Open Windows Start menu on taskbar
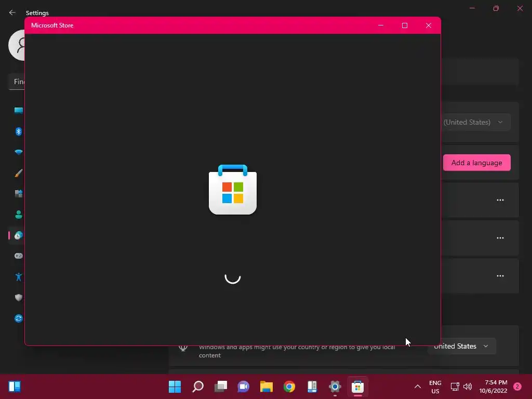Viewport: 532px width, 399px height. (175, 387)
